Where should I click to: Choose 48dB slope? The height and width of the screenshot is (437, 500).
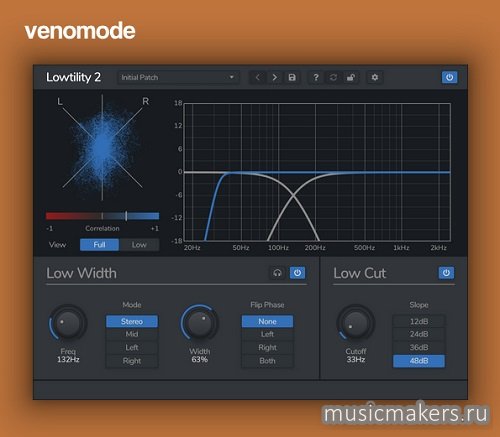tap(419, 361)
